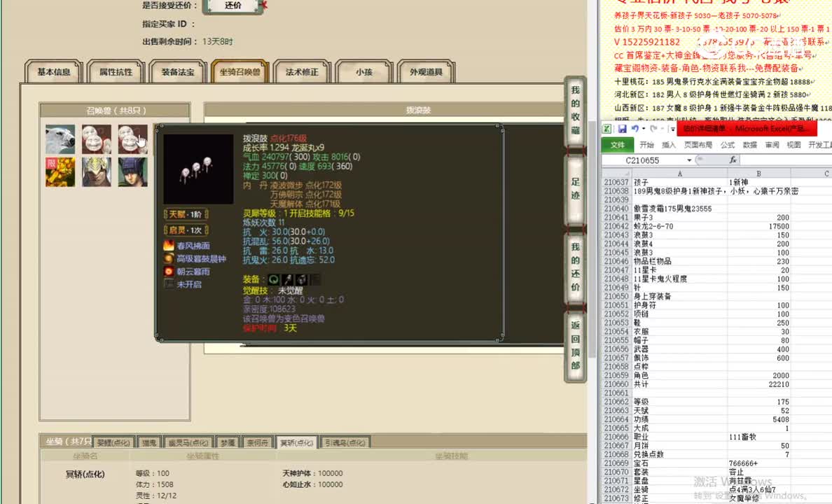
Task: Switch to the 法术修正 tab
Action: (302, 71)
